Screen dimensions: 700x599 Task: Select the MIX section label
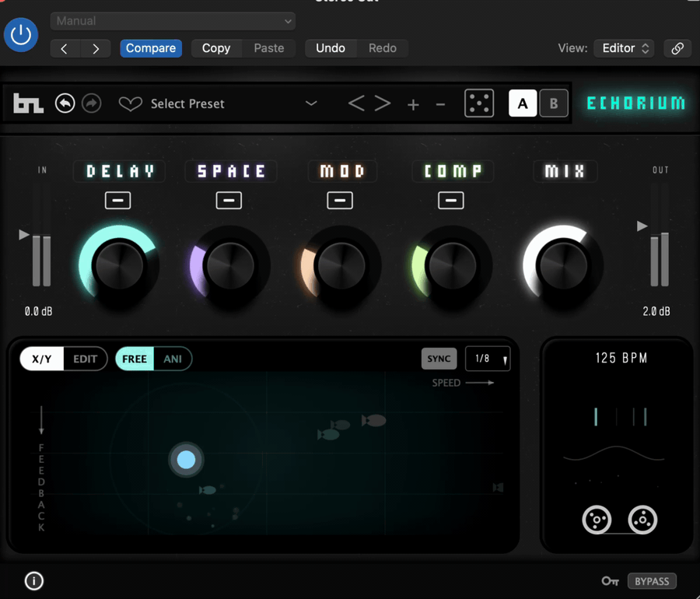(x=565, y=171)
